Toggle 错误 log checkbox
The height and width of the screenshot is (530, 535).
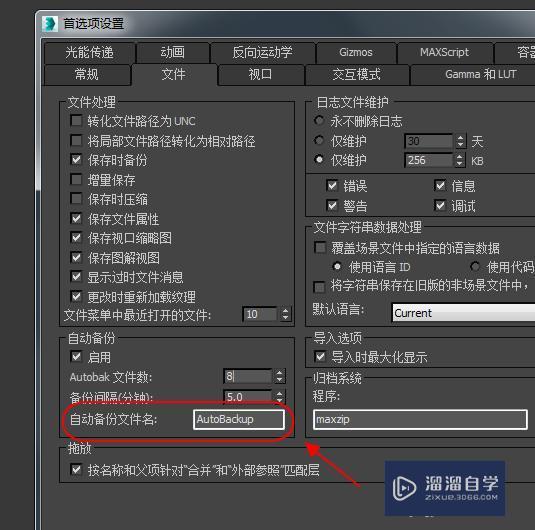[332, 186]
